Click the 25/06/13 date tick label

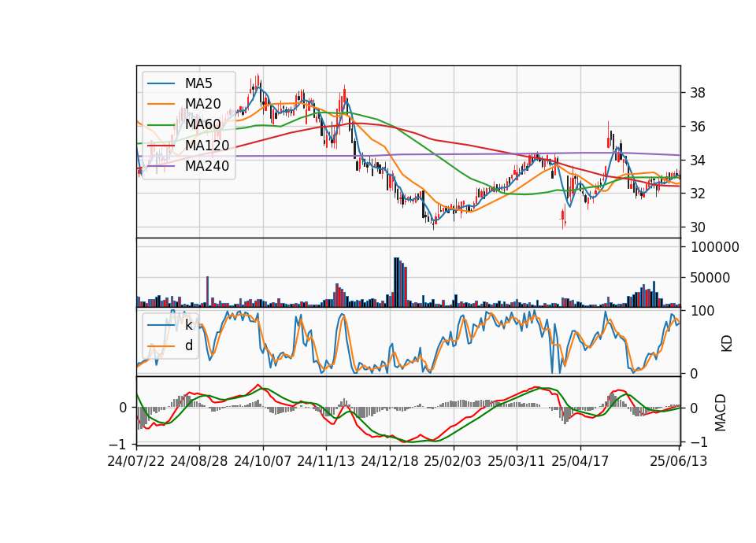(x=678, y=461)
